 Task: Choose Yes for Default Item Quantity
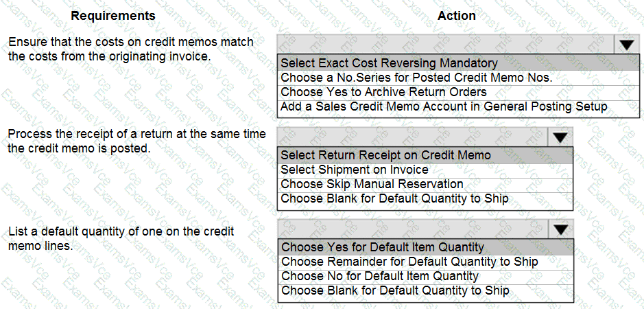click(x=382, y=247)
